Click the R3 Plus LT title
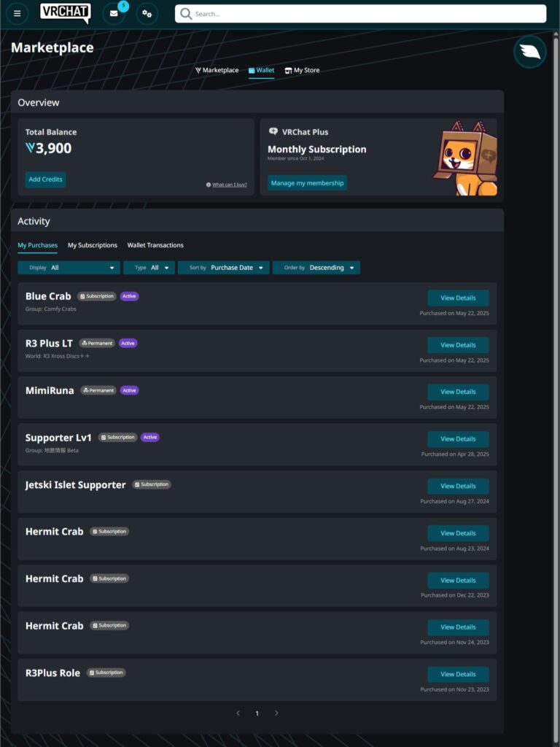The width and height of the screenshot is (560, 747). (x=49, y=344)
